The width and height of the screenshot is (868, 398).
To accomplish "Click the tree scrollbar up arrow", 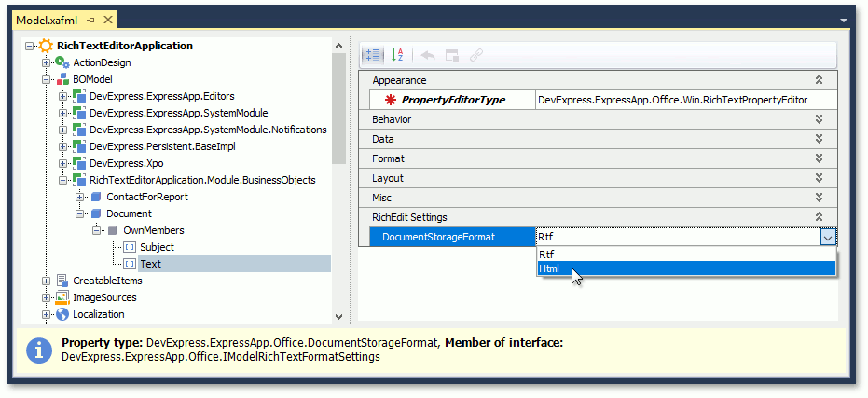I will pyautogui.click(x=339, y=45).
